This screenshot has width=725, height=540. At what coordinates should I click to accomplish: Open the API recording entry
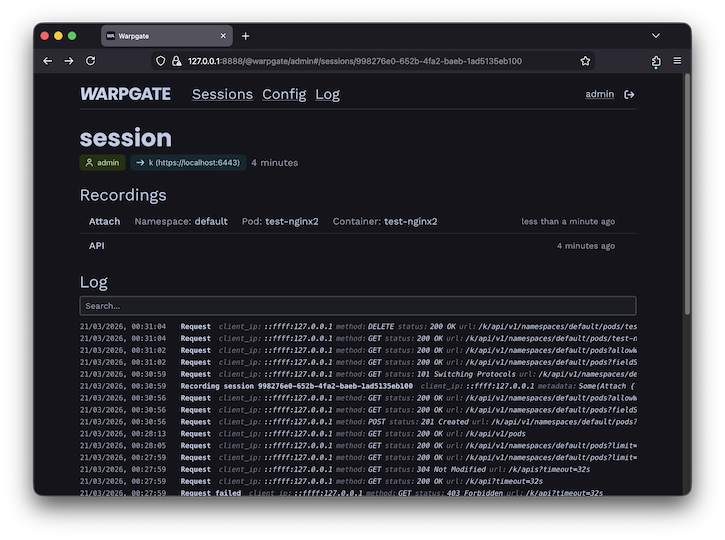pyautogui.click(x=97, y=245)
